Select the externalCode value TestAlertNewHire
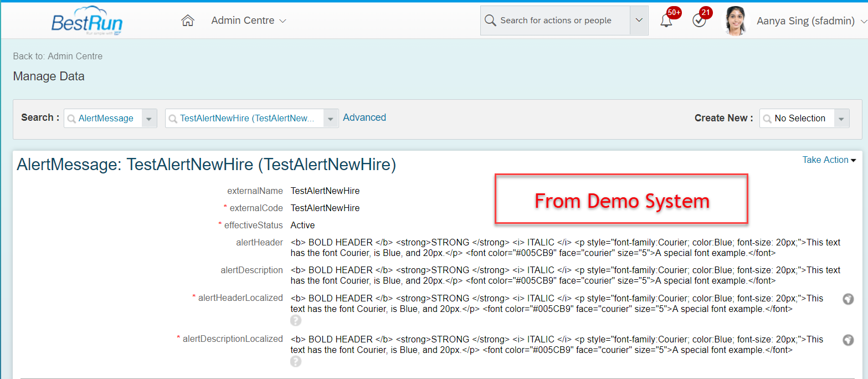868x379 pixels. tap(325, 208)
